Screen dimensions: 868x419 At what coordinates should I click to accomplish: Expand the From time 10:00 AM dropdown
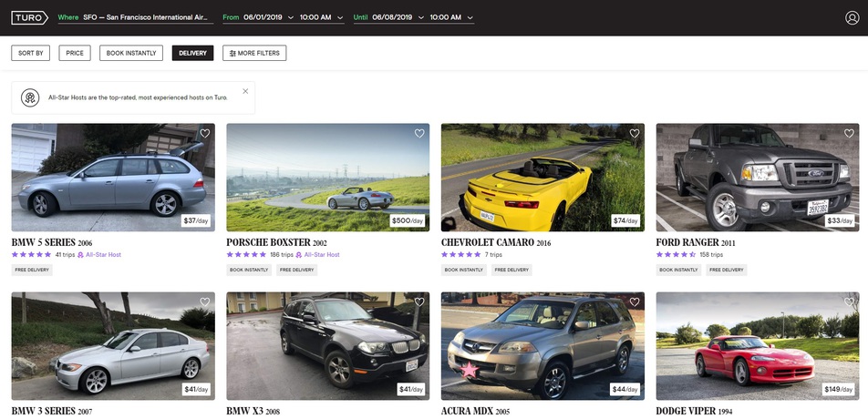pyautogui.click(x=322, y=17)
